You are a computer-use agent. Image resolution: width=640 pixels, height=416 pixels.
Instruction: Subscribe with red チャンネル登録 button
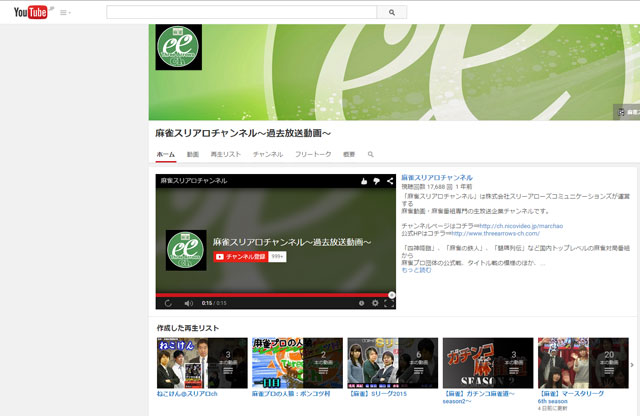click(x=240, y=257)
